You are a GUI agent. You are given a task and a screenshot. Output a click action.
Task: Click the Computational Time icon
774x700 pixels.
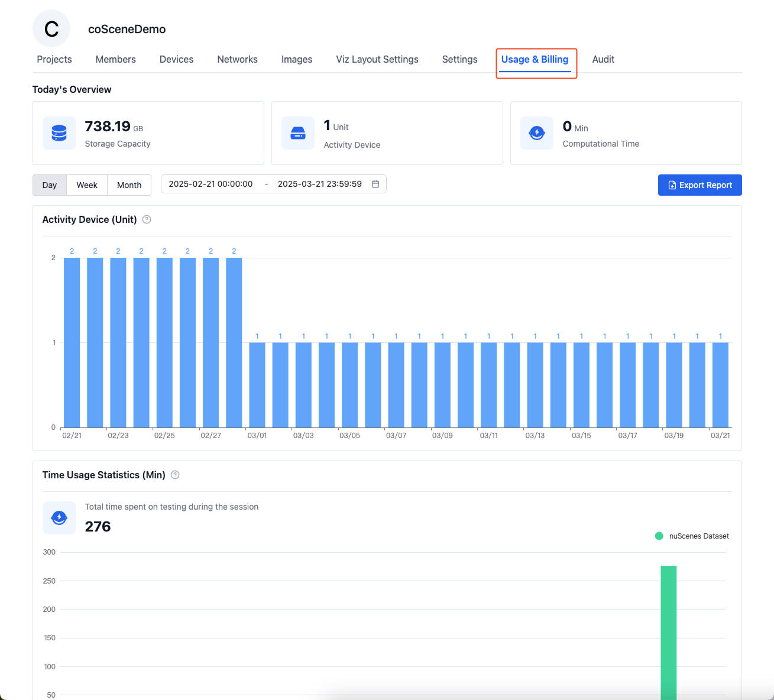[537, 133]
